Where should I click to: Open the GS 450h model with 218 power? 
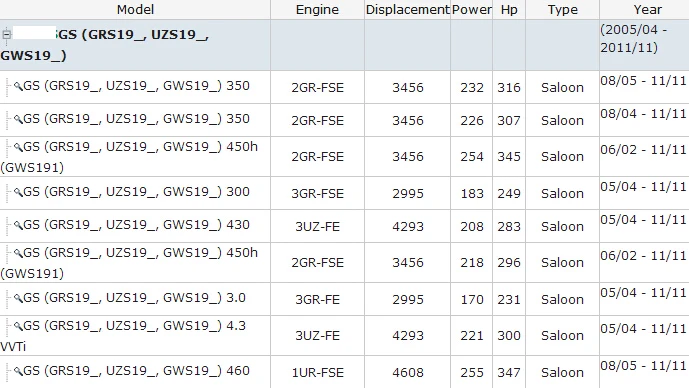point(129,263)
